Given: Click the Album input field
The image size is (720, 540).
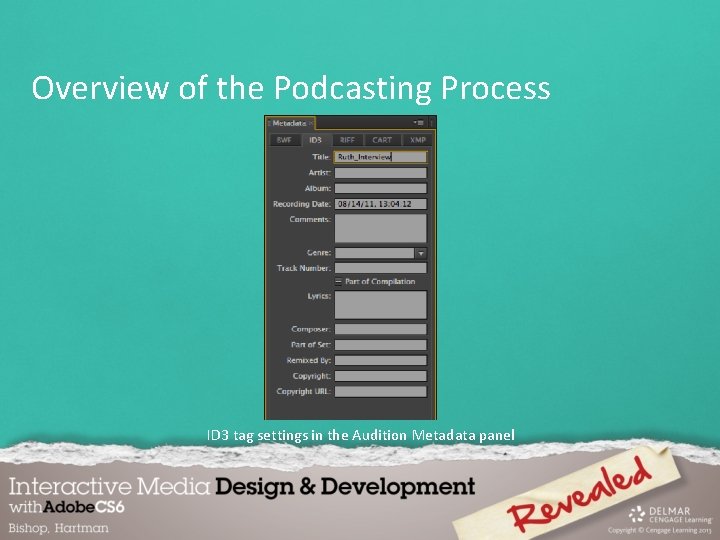Looking at the screenshot, I should coord(380,188).
